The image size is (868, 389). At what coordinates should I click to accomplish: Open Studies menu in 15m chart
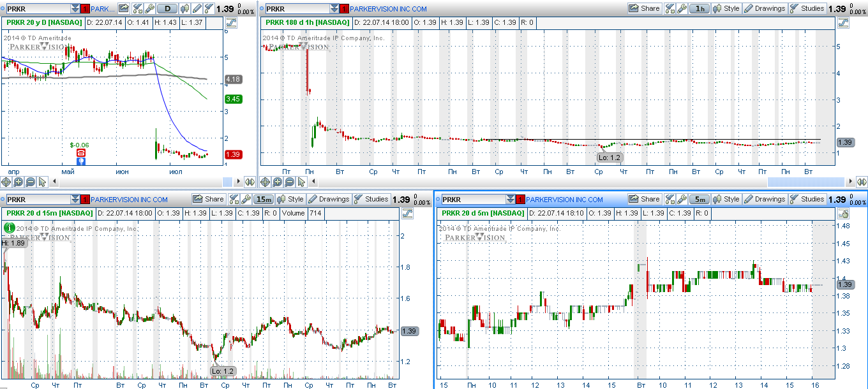[x=371, y=200]
